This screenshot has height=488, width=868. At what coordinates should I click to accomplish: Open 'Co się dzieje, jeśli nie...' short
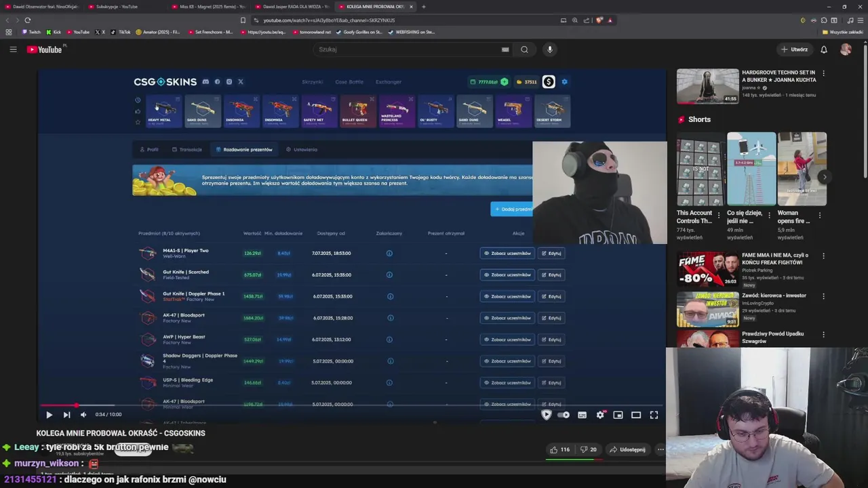(751, 169)
